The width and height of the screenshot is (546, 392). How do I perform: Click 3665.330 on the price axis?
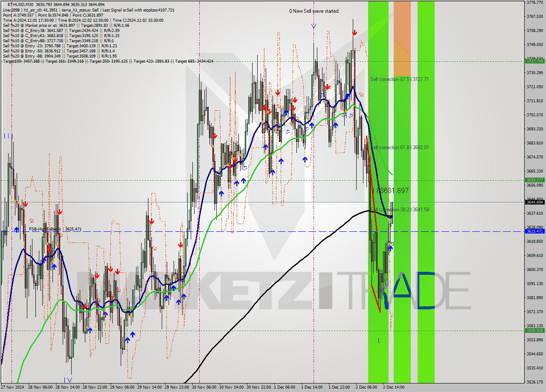click(x=535, y=171)
